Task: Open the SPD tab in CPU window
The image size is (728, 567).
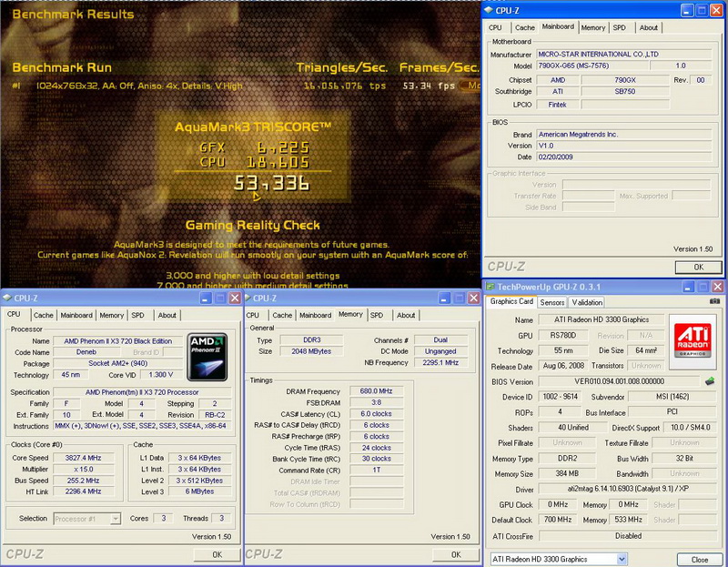Action: click(138, 315)
